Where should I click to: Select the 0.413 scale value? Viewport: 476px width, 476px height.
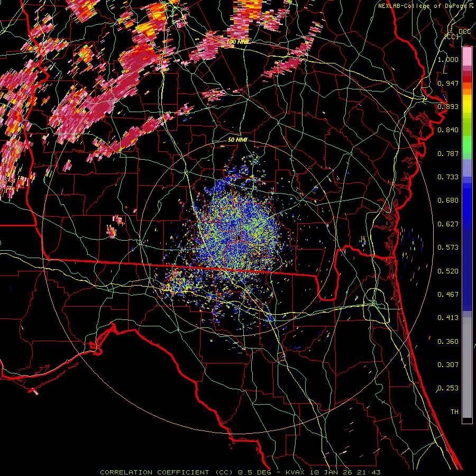point(448,318)
